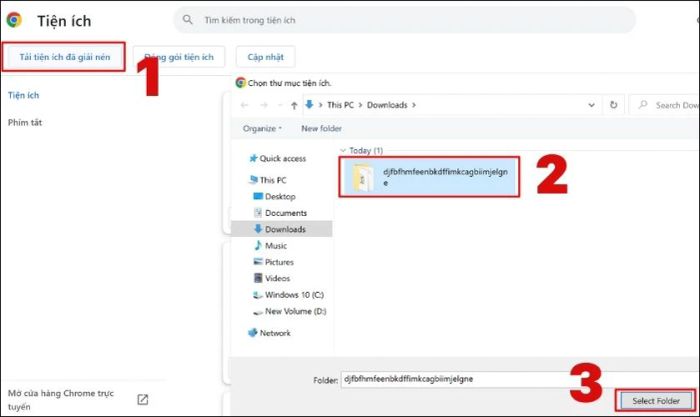Viewport: 700px width, 417px height.
Task: Select Windows 10 (C:) drive
Action: 294,294
